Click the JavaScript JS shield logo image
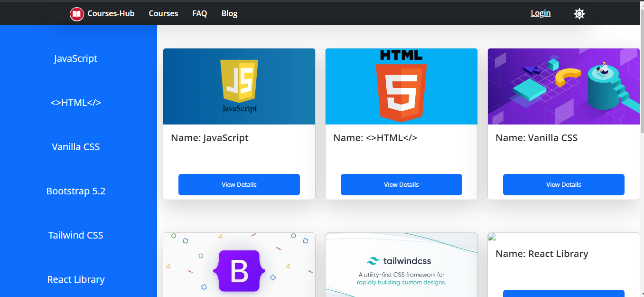 pos(239,86)
